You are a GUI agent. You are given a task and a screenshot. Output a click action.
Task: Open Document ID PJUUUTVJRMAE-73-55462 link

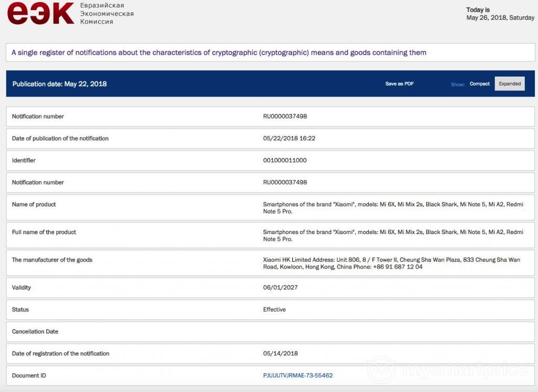pos(298,375)
